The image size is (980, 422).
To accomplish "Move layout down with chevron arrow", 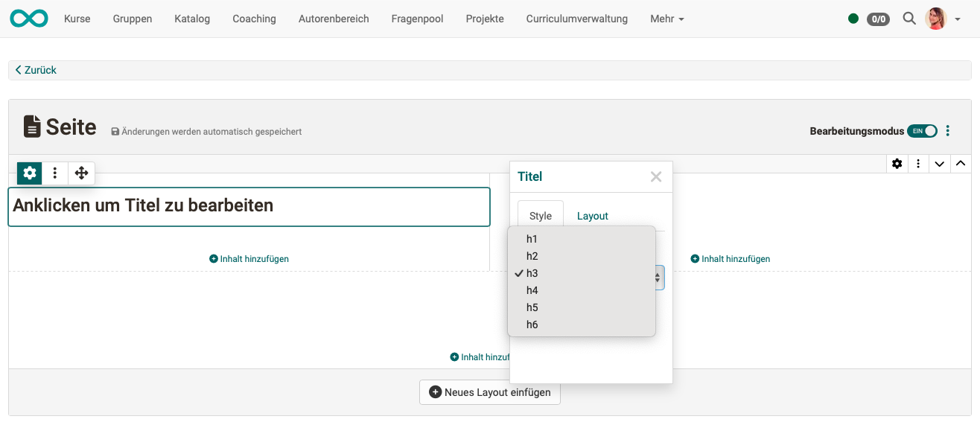I will pyautogui.click(x=940, y=164).
